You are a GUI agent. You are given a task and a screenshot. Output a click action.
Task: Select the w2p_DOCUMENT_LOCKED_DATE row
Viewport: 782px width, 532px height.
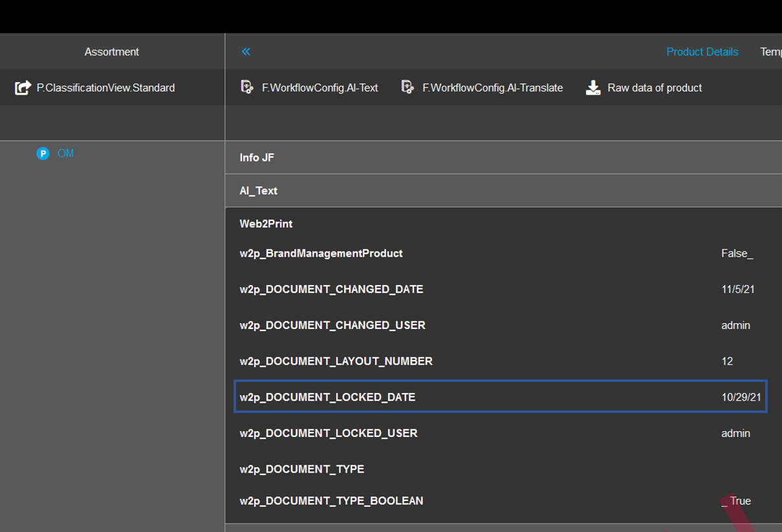327,397
